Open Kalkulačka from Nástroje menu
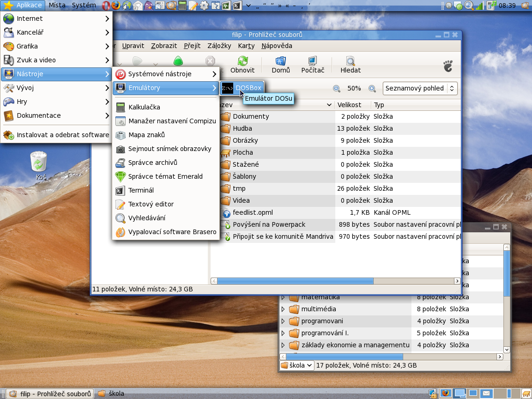This screenshot has height=399, width=532. tap(166, 107)
